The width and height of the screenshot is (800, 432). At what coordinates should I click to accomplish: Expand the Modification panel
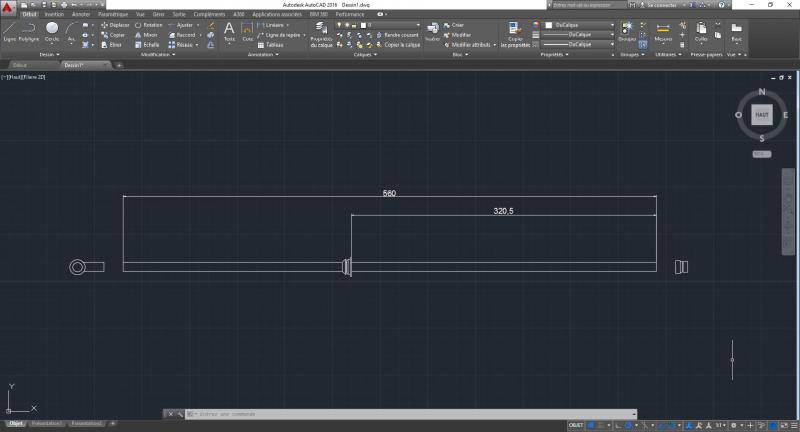[158, 54]
